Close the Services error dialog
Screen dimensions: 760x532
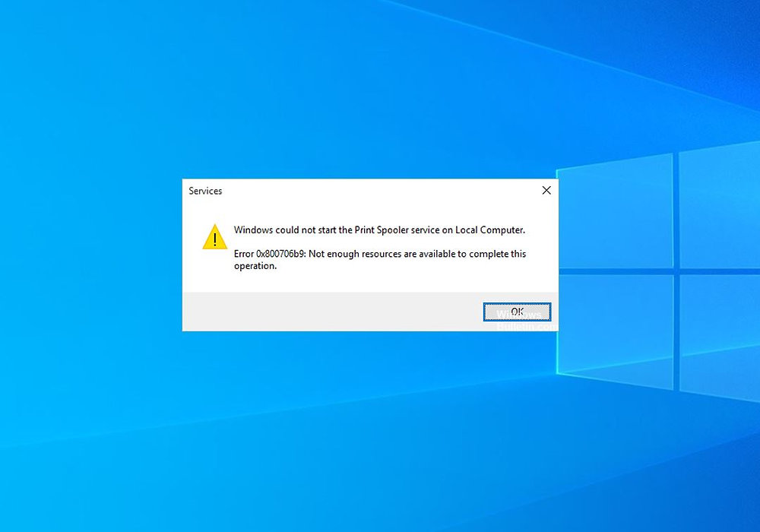[x=546, y=191]
